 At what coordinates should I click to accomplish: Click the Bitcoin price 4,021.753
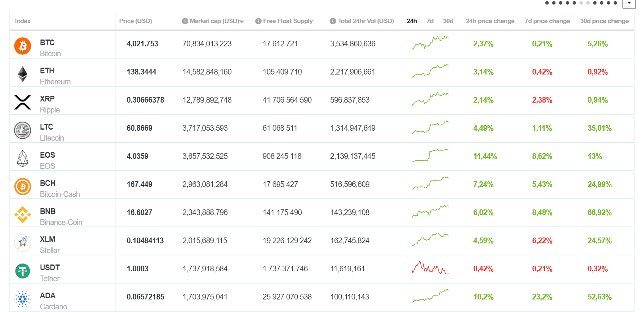click(142, 44)
